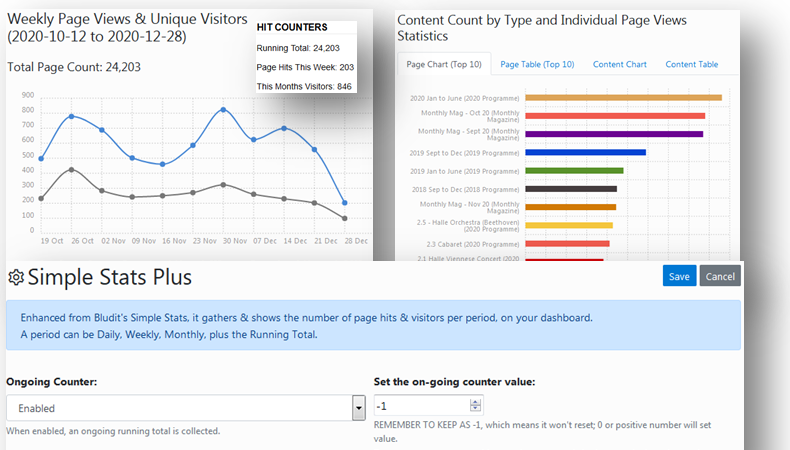Viewport: 790px width, 450px height.
Task: Click 'Set the on-going counter value:' label
Action: click(454, 382)
